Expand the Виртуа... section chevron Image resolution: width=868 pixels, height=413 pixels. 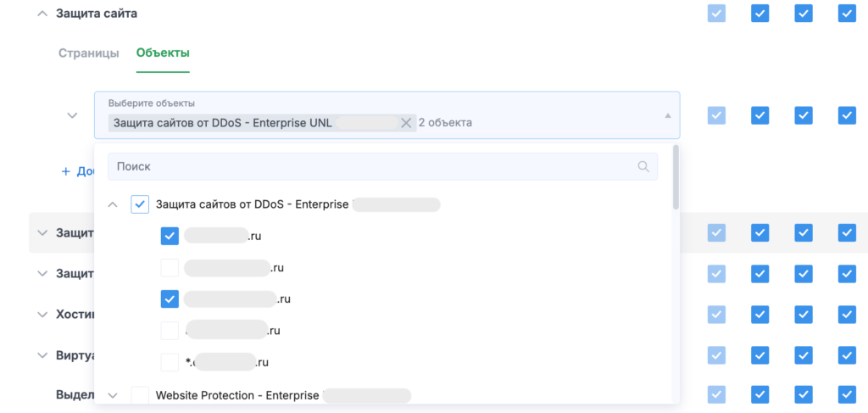[42, 355]
